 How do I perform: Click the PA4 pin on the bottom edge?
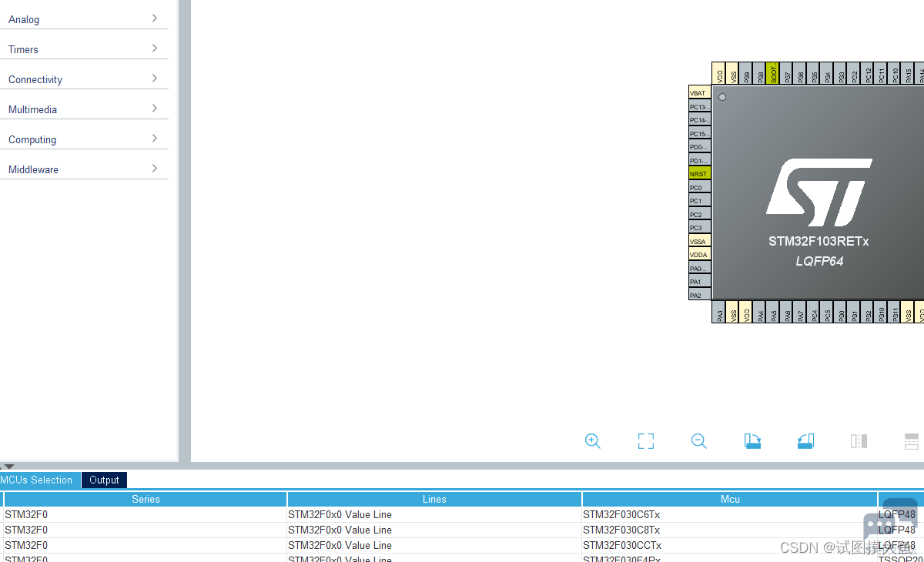click(759, 311)
